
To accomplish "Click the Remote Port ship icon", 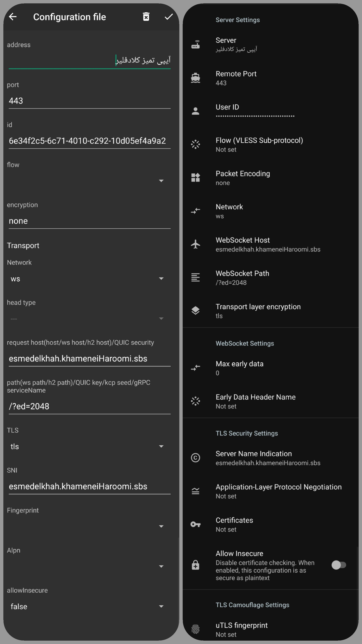I will pyautogui.click(x=195, y=78).
